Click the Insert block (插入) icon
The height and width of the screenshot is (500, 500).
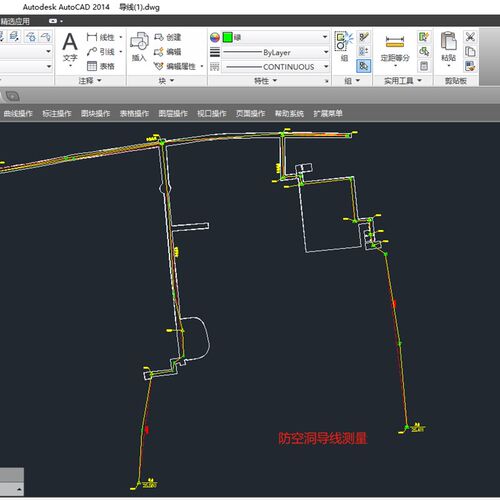tap(139, 42)
